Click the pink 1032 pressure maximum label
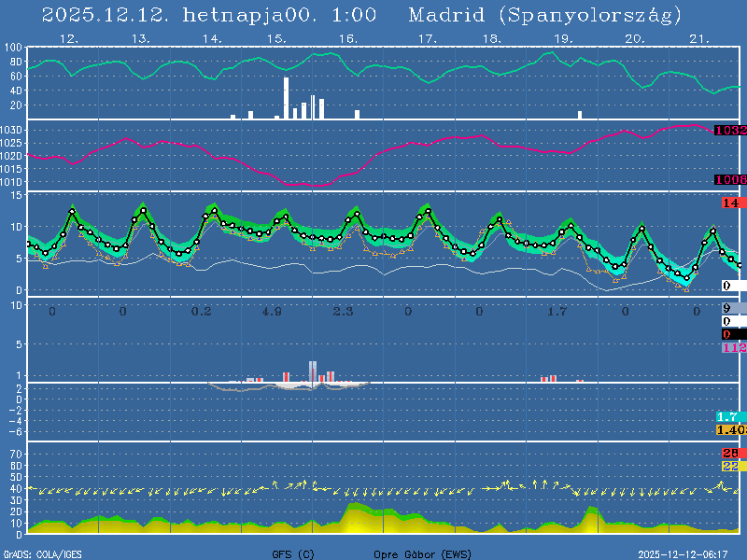The width and height of the screenshot is (747, 560). coord(729,131)
